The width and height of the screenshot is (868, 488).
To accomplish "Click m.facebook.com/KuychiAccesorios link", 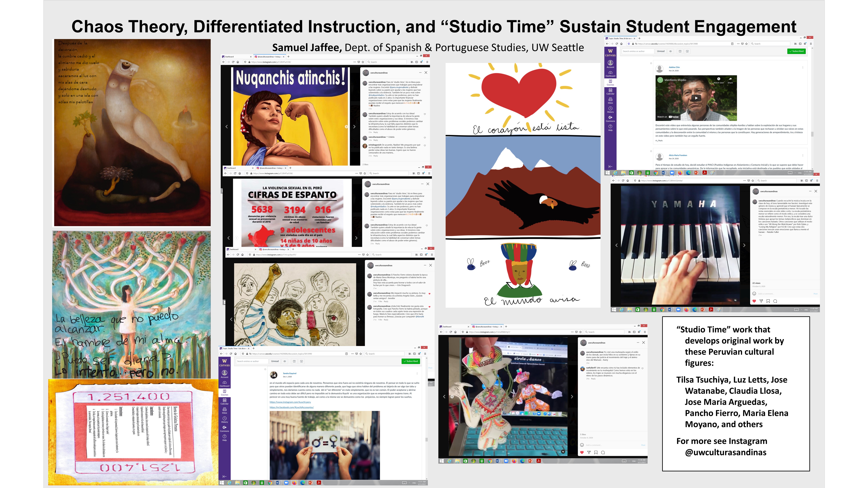I will pyautogui.click(x=291, y=407).
